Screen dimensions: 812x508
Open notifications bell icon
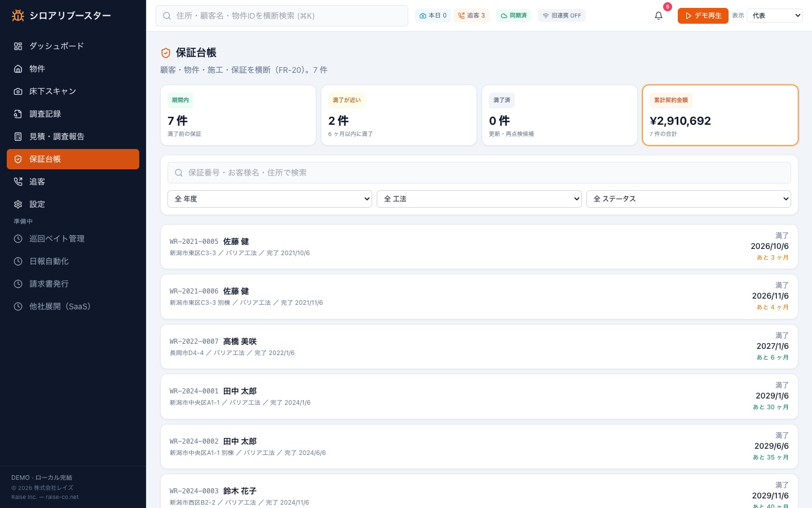tap(659, 16)
